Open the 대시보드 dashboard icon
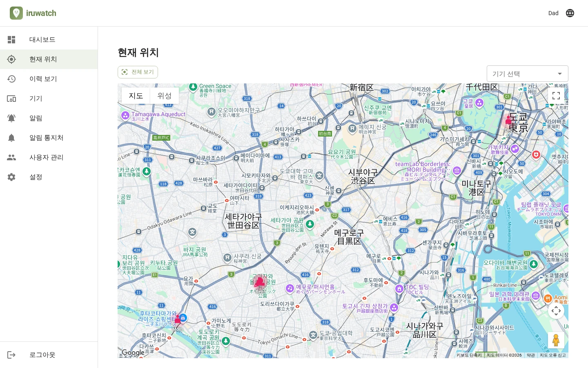 11,40
